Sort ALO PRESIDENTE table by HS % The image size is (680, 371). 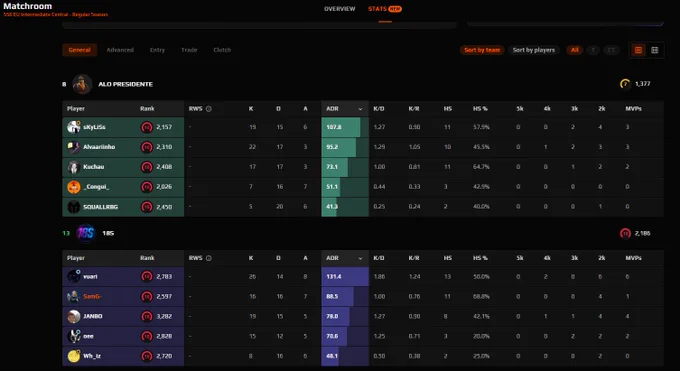(480, 108)
